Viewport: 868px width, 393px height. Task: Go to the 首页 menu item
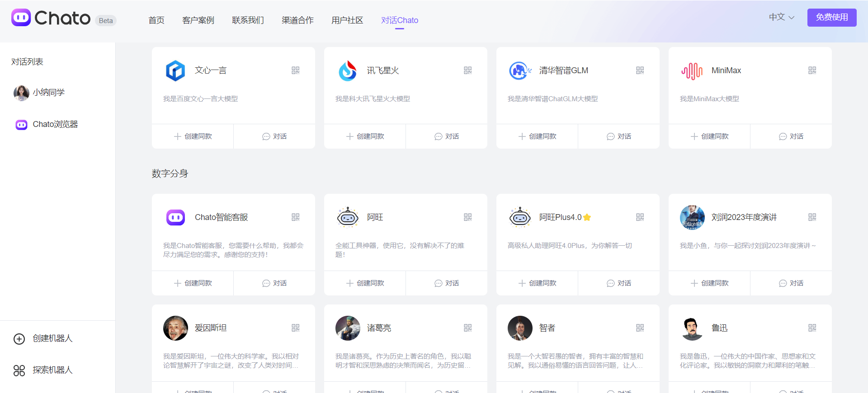(x=156, y=20)
